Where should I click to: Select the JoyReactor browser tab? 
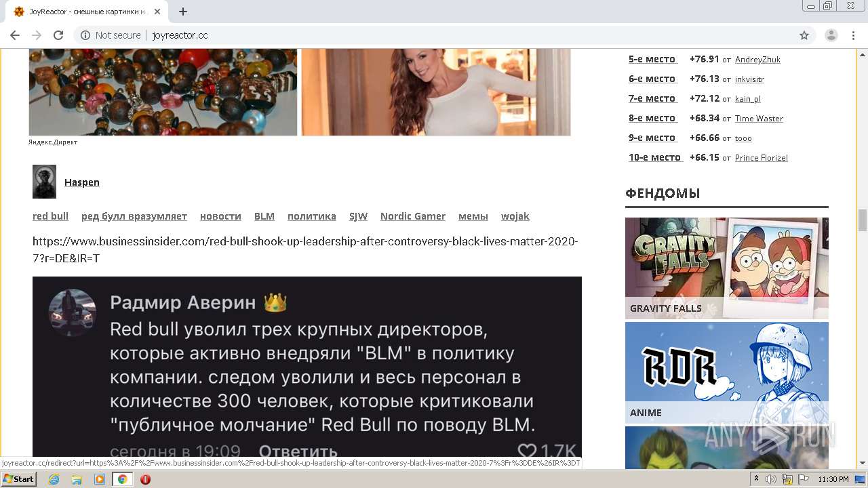[x=87, y=12]
